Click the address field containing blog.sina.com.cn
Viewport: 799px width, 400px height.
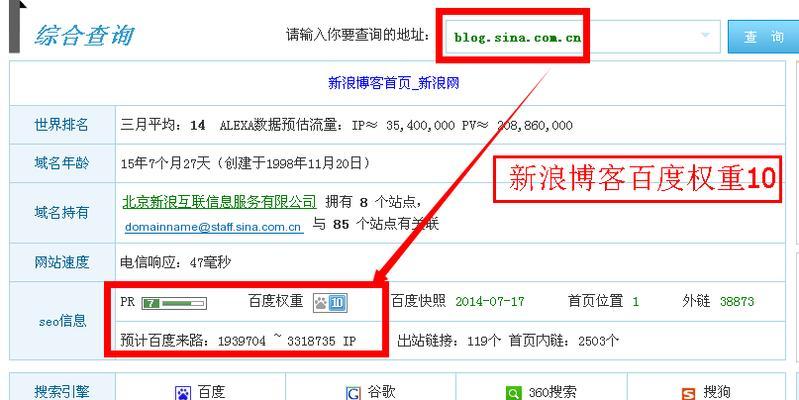[x=582, y=37]
